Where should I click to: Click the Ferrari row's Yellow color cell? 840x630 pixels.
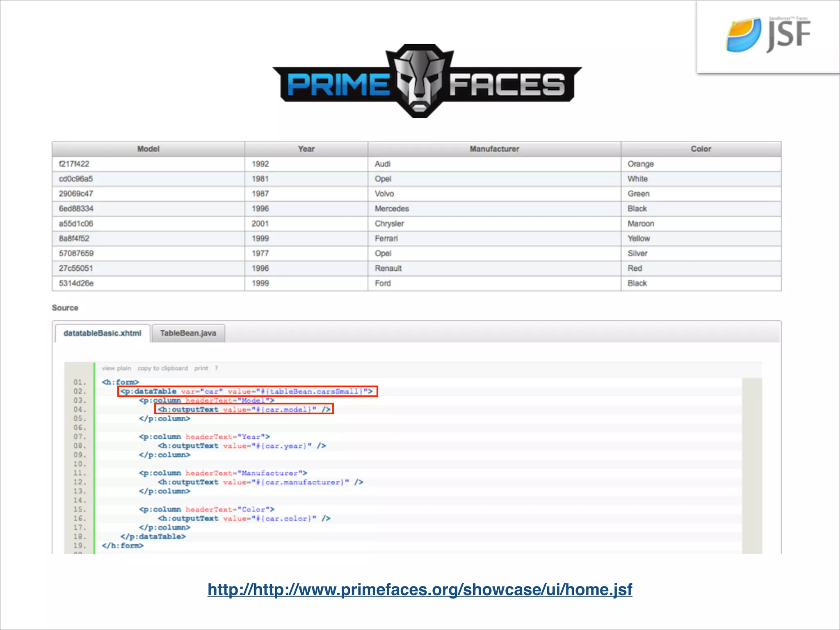pyautogui.click(x=638, y=239)
